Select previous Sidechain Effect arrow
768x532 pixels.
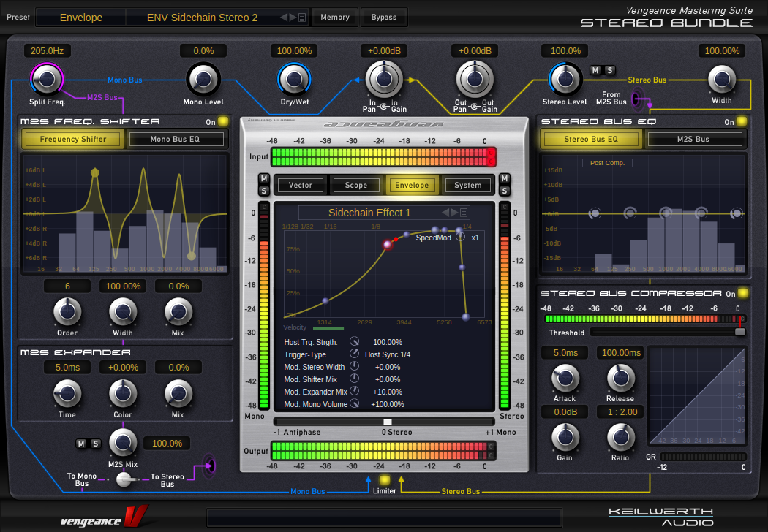pyautogui.click(x=445, y=213)
